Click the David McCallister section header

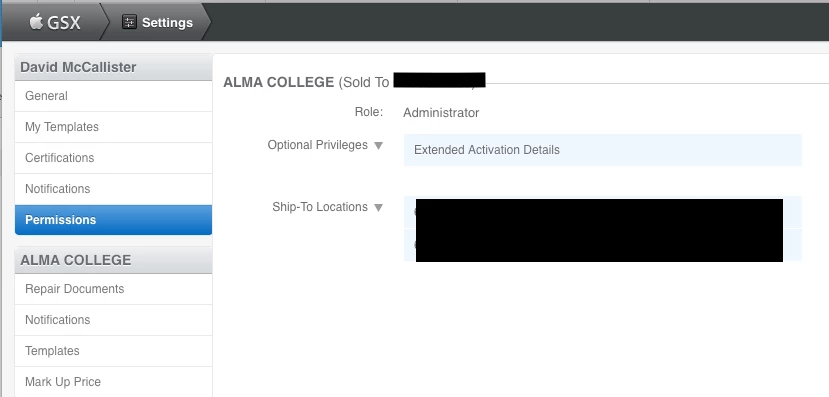coord(113,67)
